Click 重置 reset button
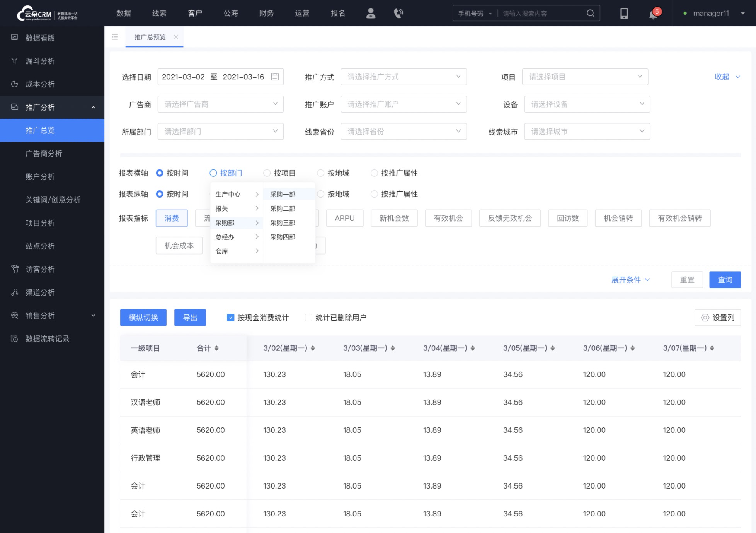This screenshot has height=533, width=756. pos(688,280)
